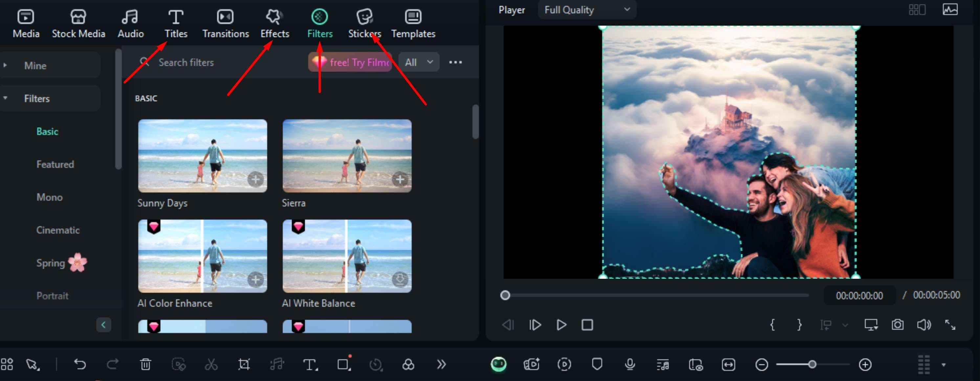Take a snapshot with camera icon
980x381 pixels.
point(898,325)
